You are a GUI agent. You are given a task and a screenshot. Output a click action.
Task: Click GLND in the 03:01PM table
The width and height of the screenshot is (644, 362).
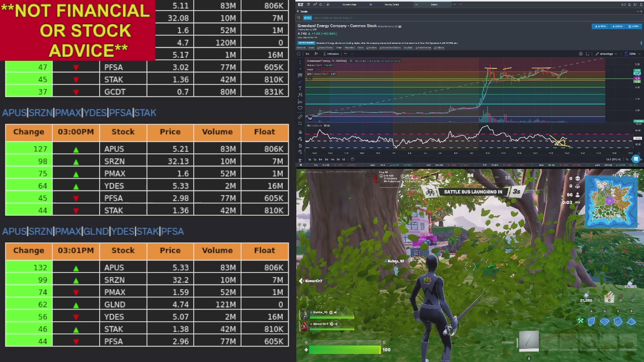pos(115,304)
